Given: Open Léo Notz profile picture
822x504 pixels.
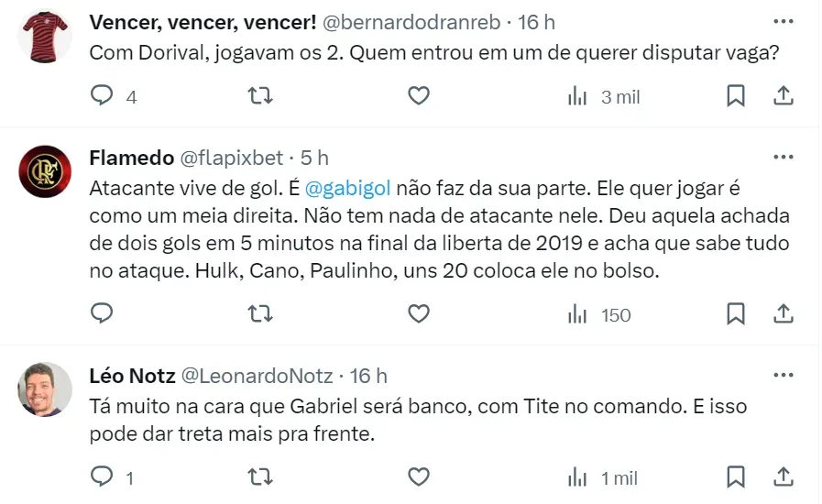Looking at the screenshot, I should click(45, 389).
